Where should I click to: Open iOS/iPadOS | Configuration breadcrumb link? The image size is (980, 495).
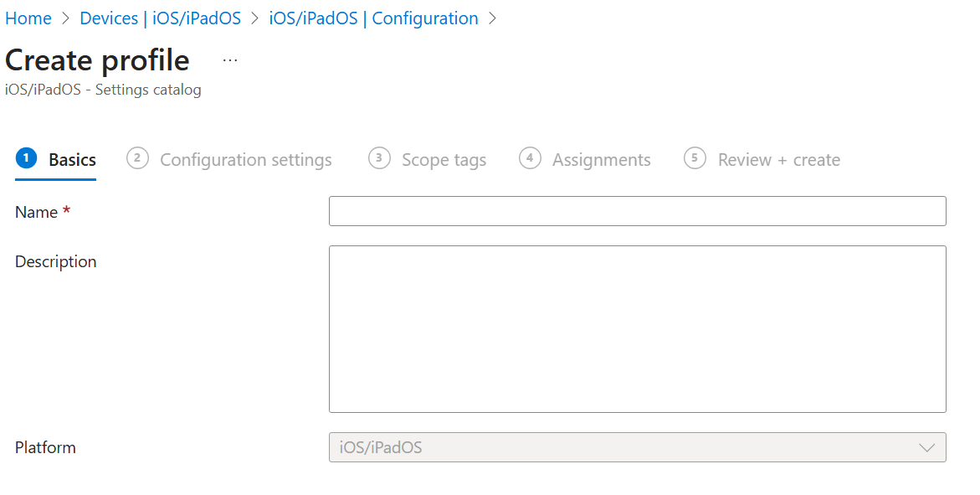point(374,18)
